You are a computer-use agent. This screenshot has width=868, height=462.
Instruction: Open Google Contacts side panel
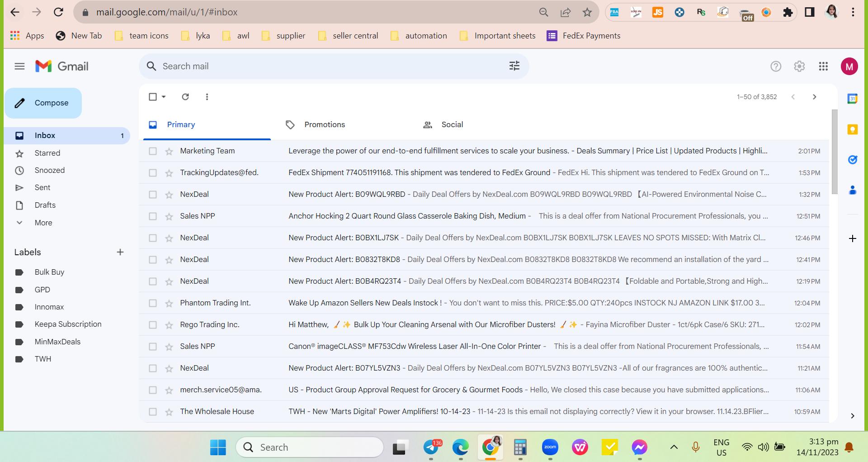853,190
